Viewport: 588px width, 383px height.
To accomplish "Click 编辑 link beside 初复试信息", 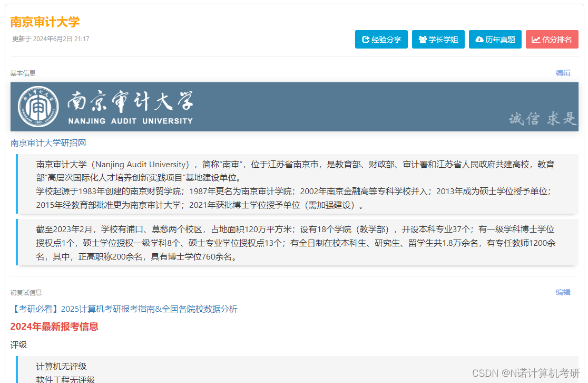I will coord(563,292).
